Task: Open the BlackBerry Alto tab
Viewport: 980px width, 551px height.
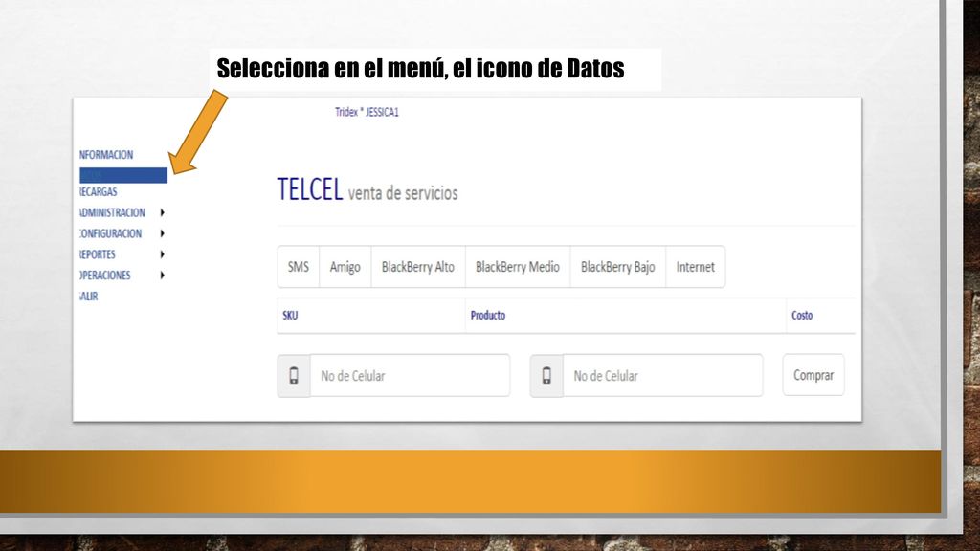Action: [418, 267]
